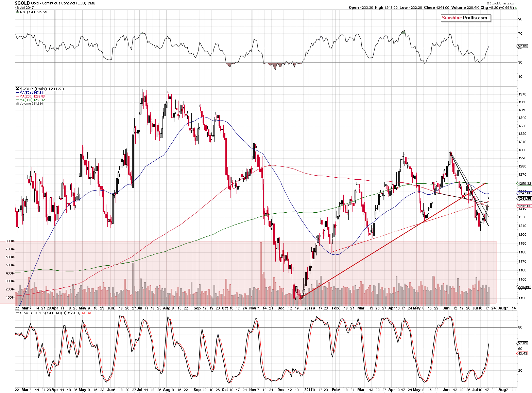Click the 1259.32 price tag on right axis

[525, 183]
